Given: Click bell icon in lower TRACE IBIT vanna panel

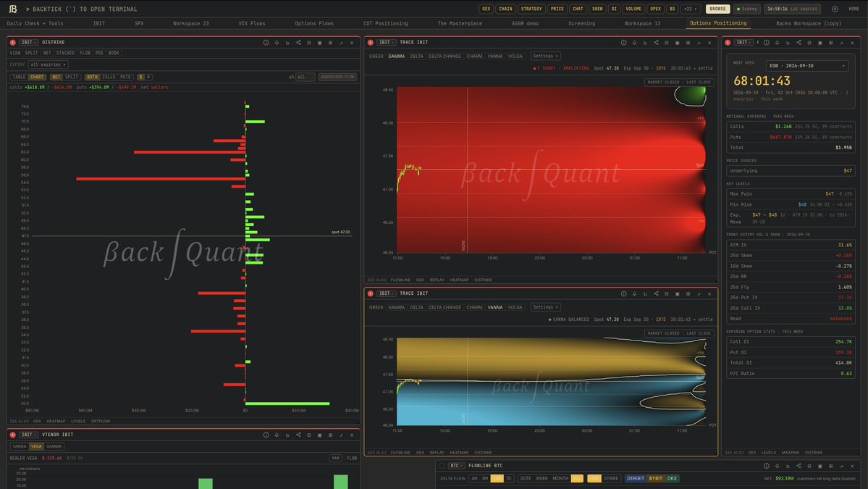Looking at the screenshot, I should [x=634, y=293].
